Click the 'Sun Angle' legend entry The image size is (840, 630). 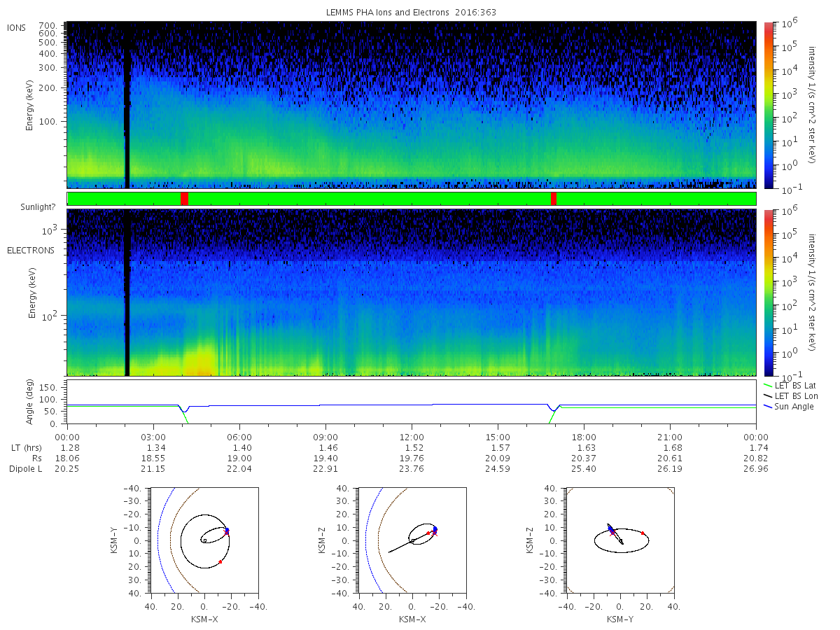pyautogui.click(x=793, y=406)
